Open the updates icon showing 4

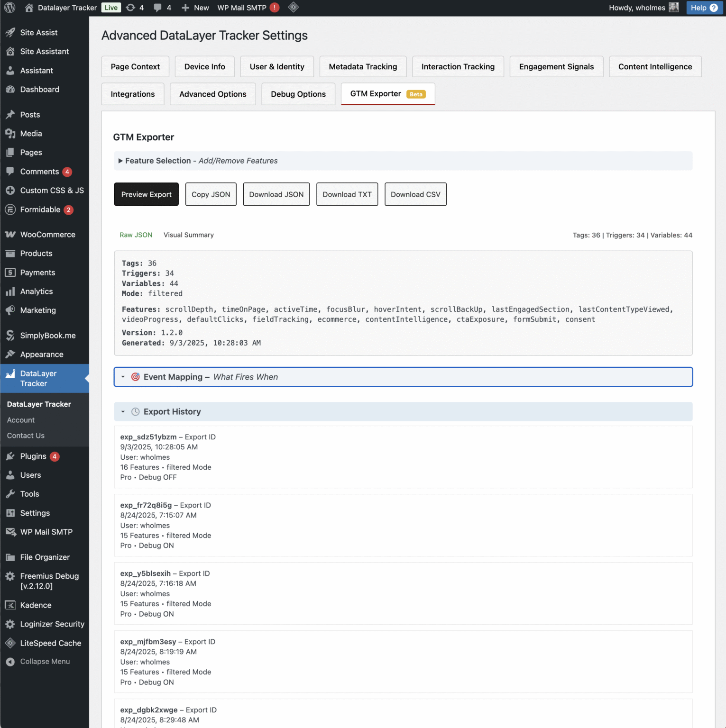click(130, 8)
